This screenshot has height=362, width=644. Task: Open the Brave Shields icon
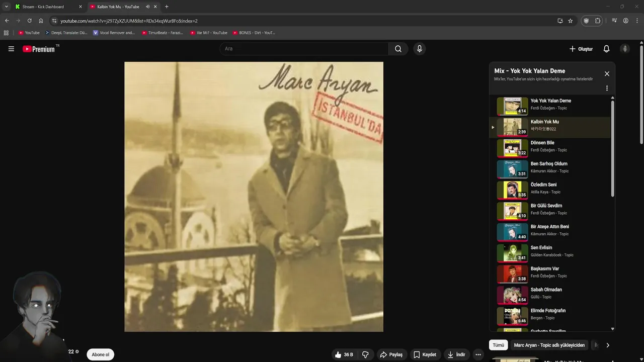click(586, 21)
